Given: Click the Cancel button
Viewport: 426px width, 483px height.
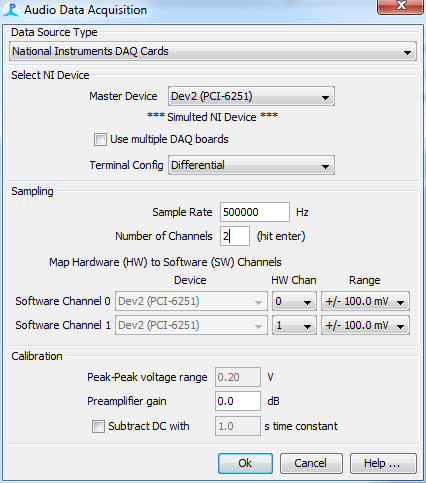Looking at the screenshot, I should pos(311,463).
